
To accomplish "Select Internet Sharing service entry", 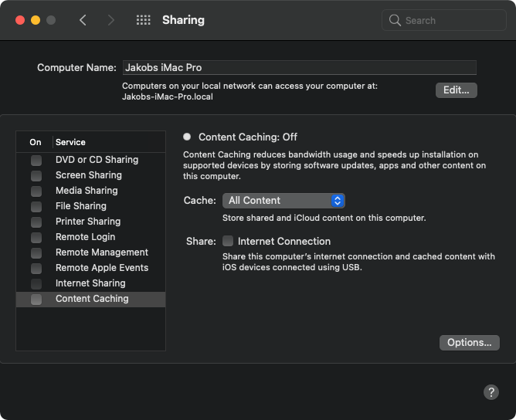I will [90, 283].
